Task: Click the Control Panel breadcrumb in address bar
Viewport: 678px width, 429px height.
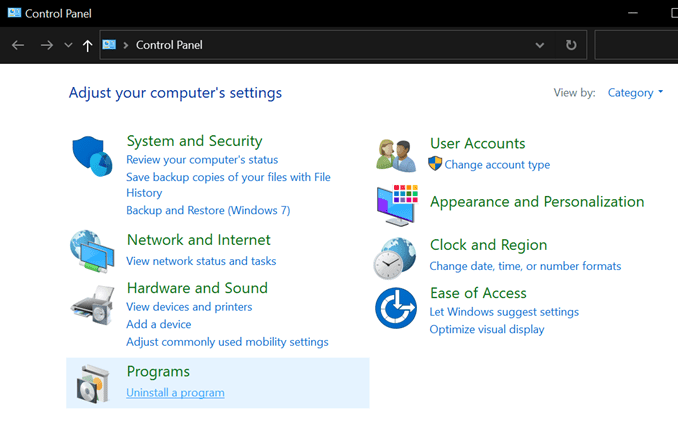Action: (x=169, y=45)
